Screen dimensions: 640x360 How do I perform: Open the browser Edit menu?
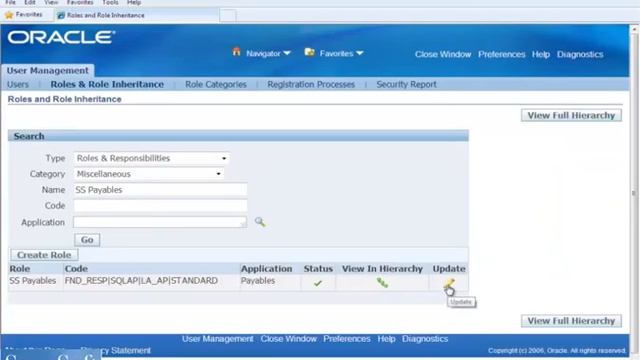30,2
